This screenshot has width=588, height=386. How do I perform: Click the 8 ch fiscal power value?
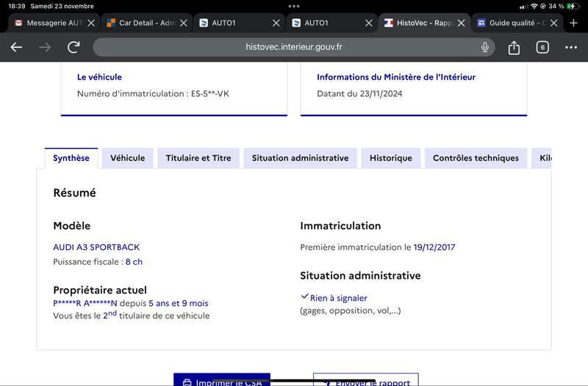[134, 262]
